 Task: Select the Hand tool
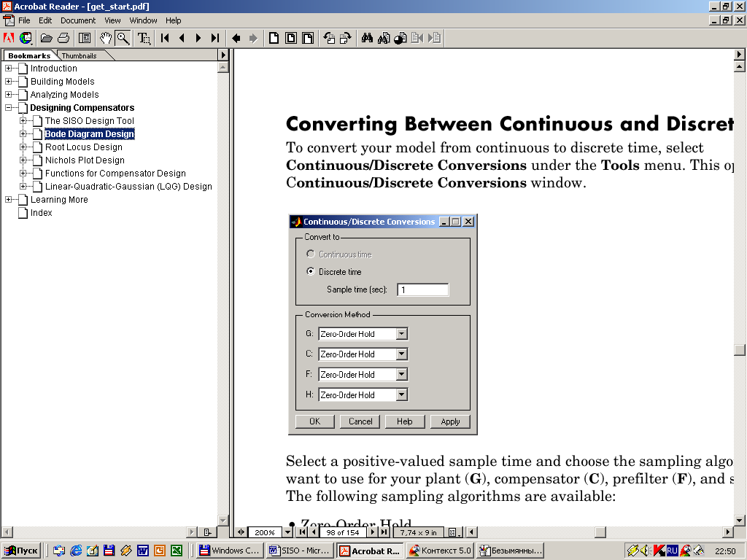[x=106, y=38]
